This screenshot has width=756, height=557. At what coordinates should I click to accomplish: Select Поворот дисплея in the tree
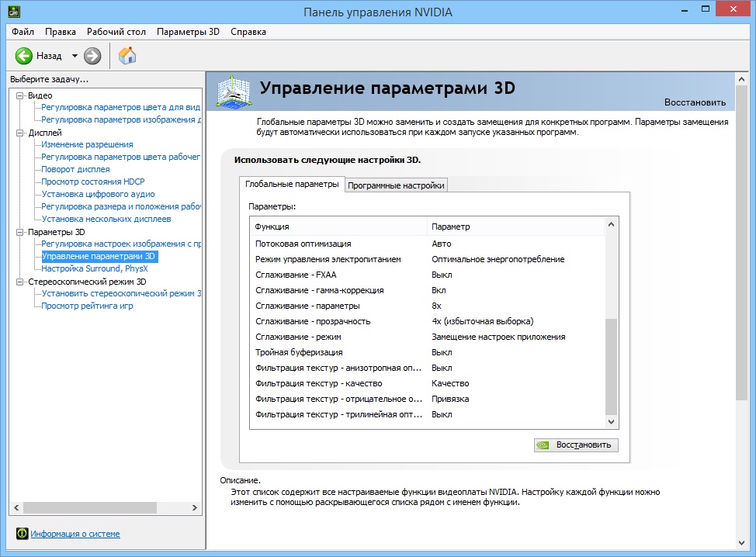(x=76, y=169)
